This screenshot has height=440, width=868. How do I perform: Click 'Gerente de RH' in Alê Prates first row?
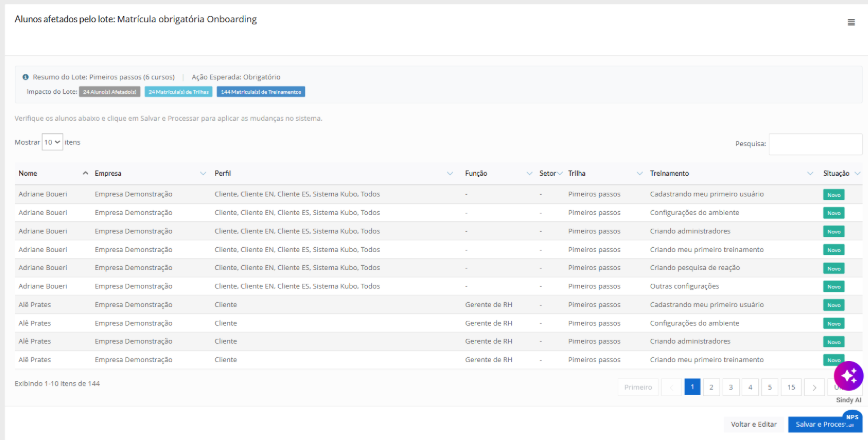coord(489,304)
